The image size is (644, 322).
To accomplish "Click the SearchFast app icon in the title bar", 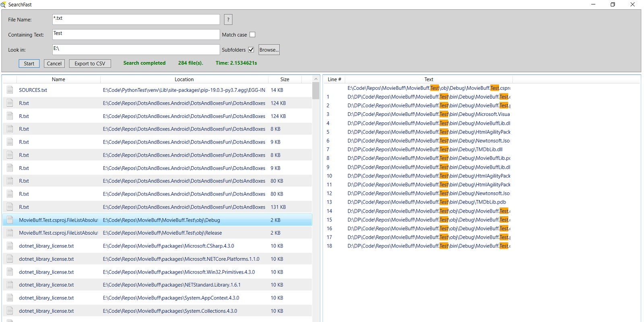I will click(4, 4).
